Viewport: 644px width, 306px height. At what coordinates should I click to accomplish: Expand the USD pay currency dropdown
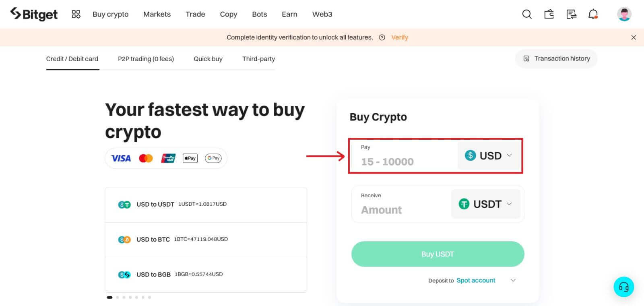coord(488,155)
